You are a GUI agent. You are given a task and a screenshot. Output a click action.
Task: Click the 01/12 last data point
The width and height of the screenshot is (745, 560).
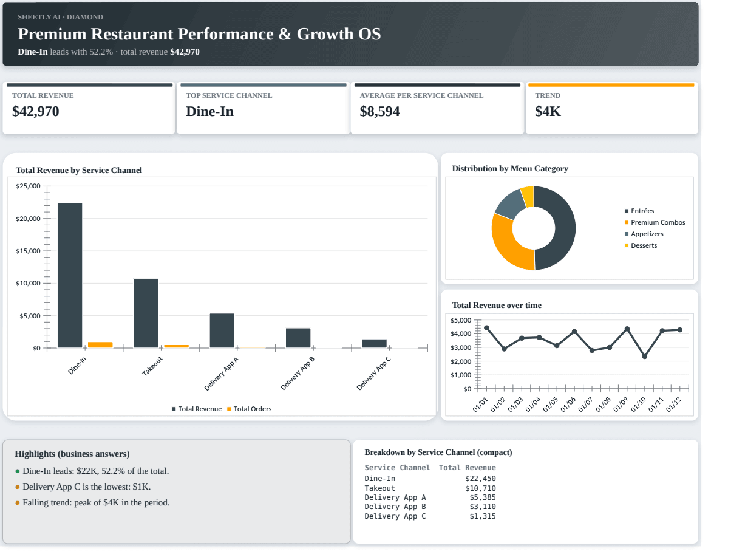coord(680,330)
